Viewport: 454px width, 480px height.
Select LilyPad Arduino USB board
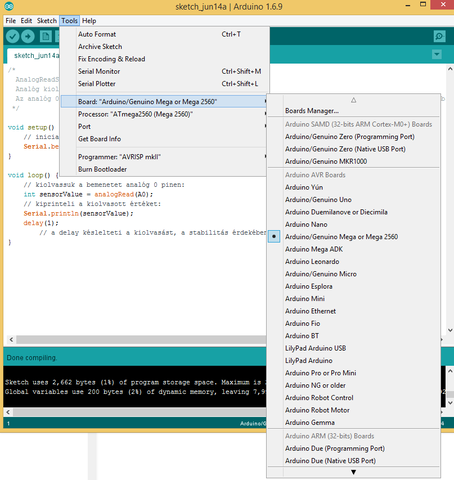354,348
